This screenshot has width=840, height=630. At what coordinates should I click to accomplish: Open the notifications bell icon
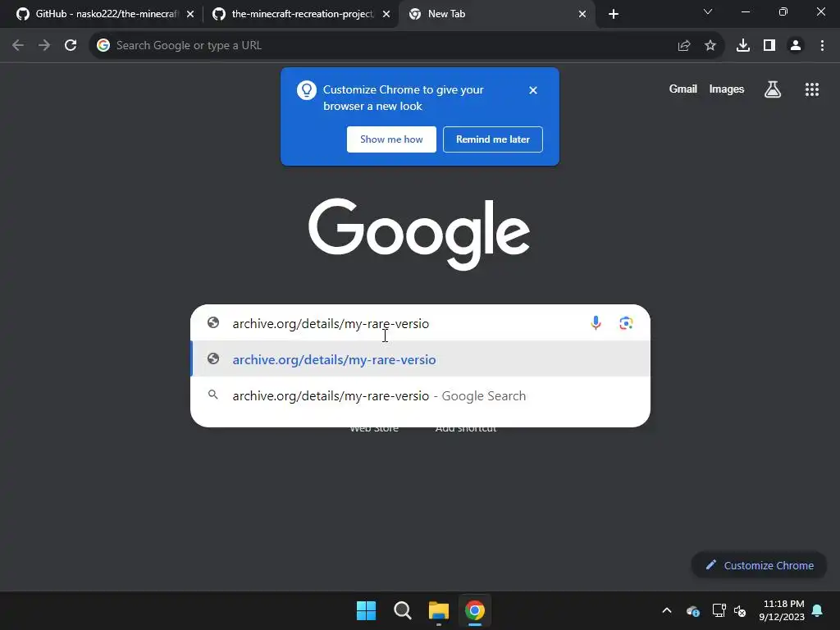pos(818,610)
